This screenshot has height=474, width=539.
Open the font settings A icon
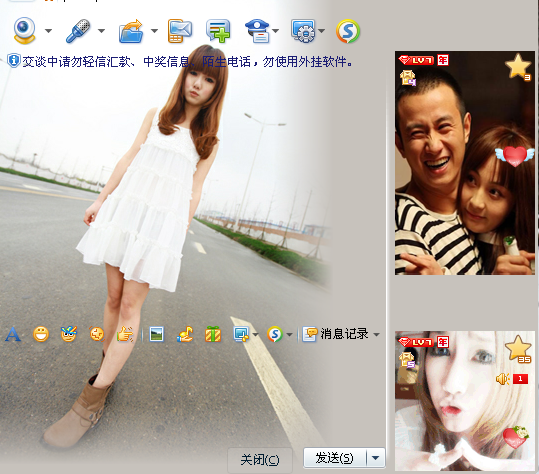(x=13, y=334)
